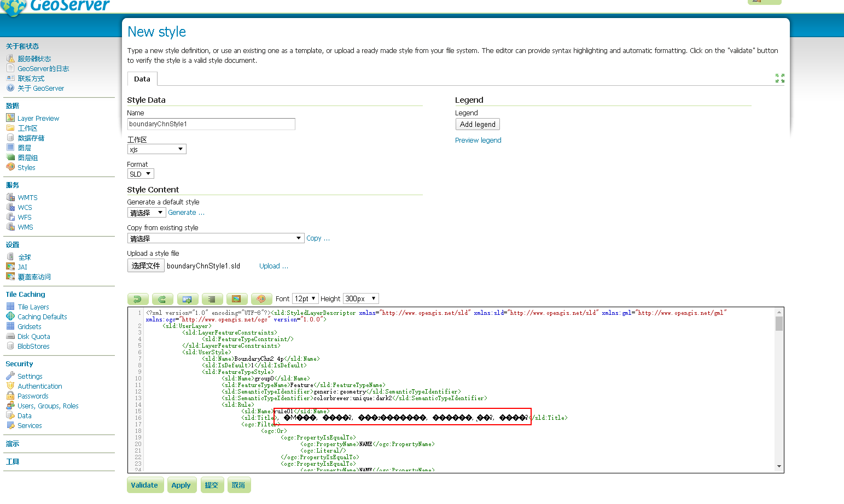The image size is (844, 504).
Task: Click the Security Settings wrench icon
Action: tap(10, 376)
